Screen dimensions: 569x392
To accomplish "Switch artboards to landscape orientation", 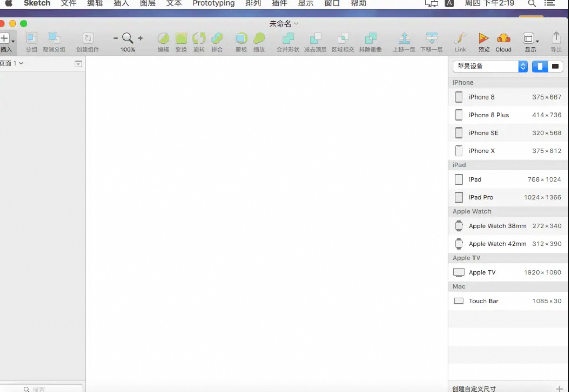I will click(x=555, y=66).
